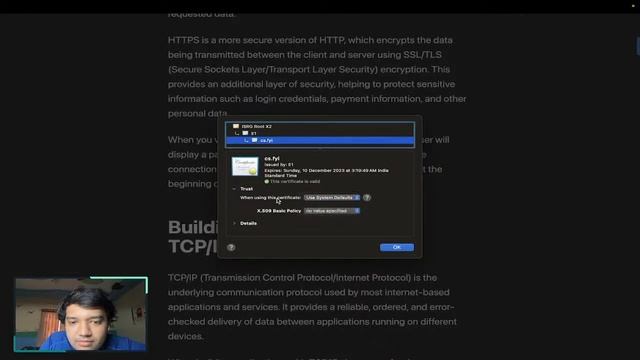Screen dimensions: 640x360
Task: Click the certificate Expires date text
Action: pyautogui.click(x=327, y=173)
